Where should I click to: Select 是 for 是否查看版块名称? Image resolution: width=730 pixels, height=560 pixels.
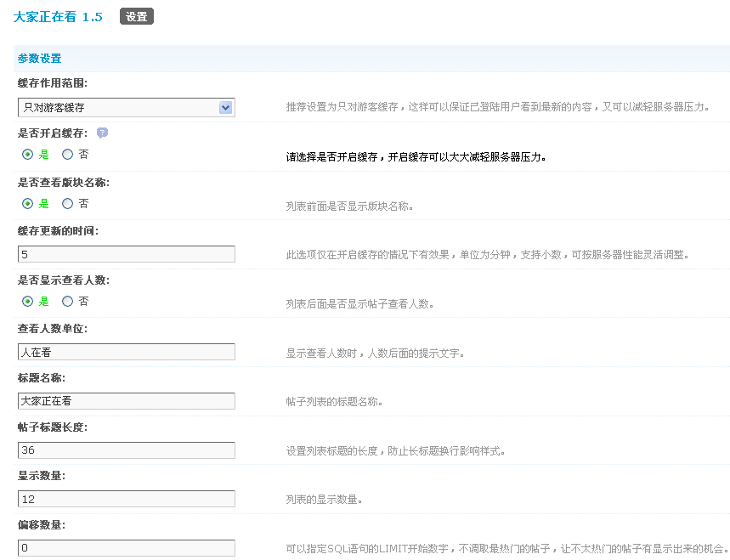[28, 204]
